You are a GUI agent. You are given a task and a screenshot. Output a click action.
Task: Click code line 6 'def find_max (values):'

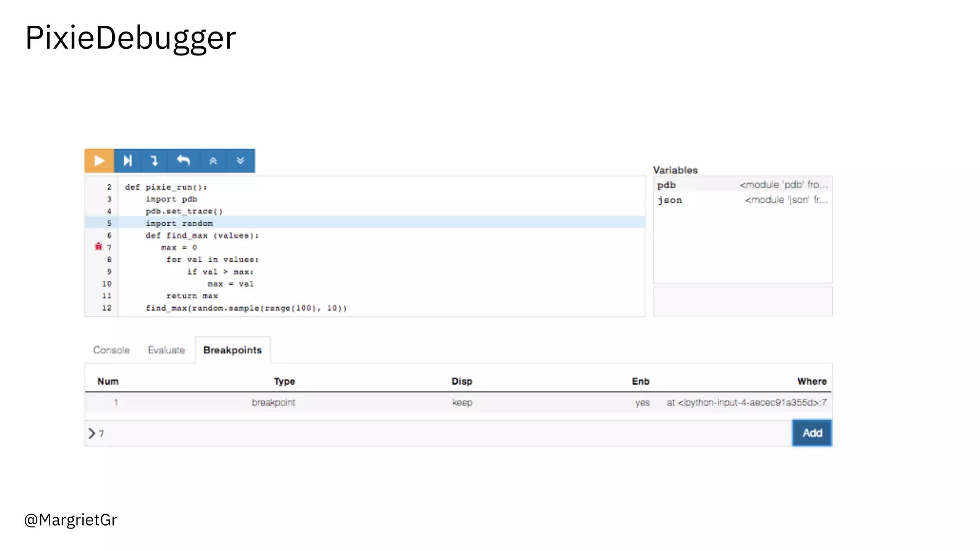tap(202, 235)
